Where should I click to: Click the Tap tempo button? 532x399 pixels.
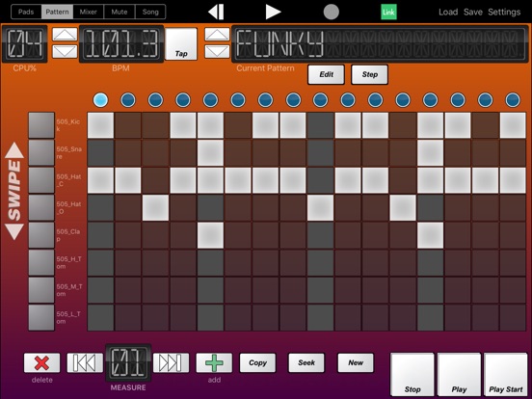(x=181, y=44)
